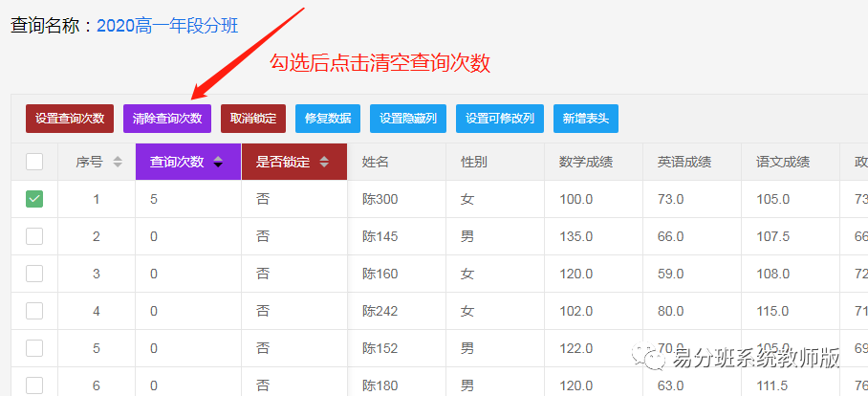Image resolution: width=868 pixels, height=396 pixels.
Task: Click math score 122.0 for 陈152
Action: pyautogui.click(x=575, y=348)
